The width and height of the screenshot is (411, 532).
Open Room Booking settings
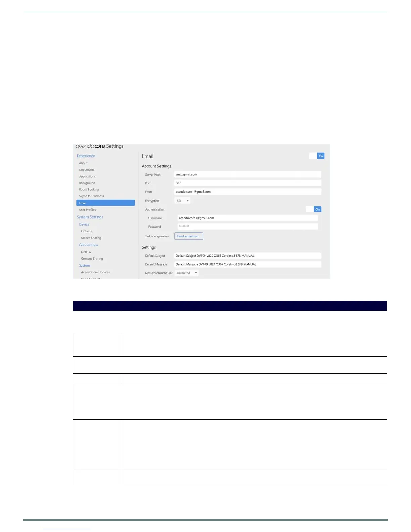(89, 189)
